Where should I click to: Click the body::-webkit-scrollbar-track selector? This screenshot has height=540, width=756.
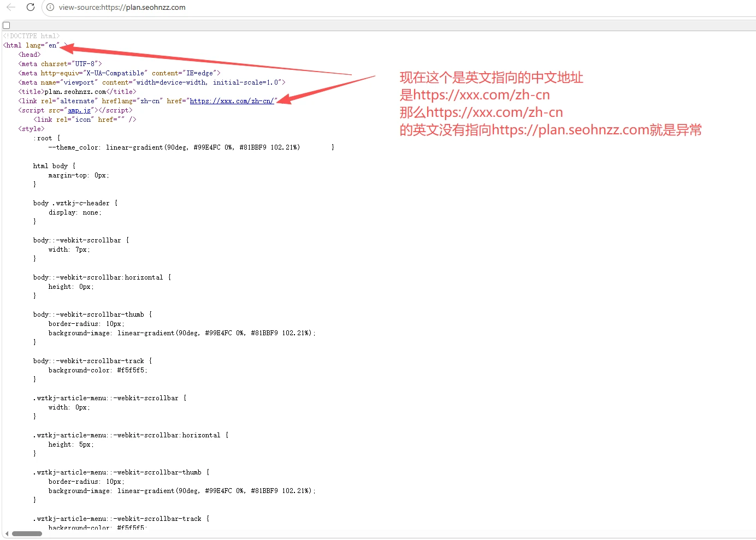coord(93,361)
